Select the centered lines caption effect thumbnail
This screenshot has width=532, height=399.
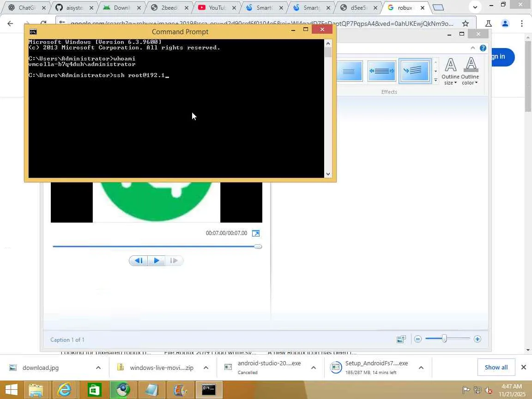[349, 71]
